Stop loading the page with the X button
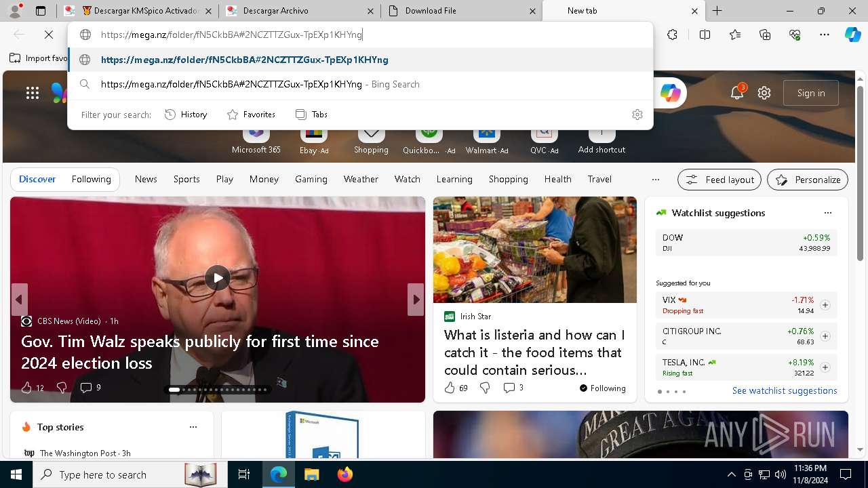Image resolution: width=868 pixels, height=488 pixels. [x=49, y=35]
